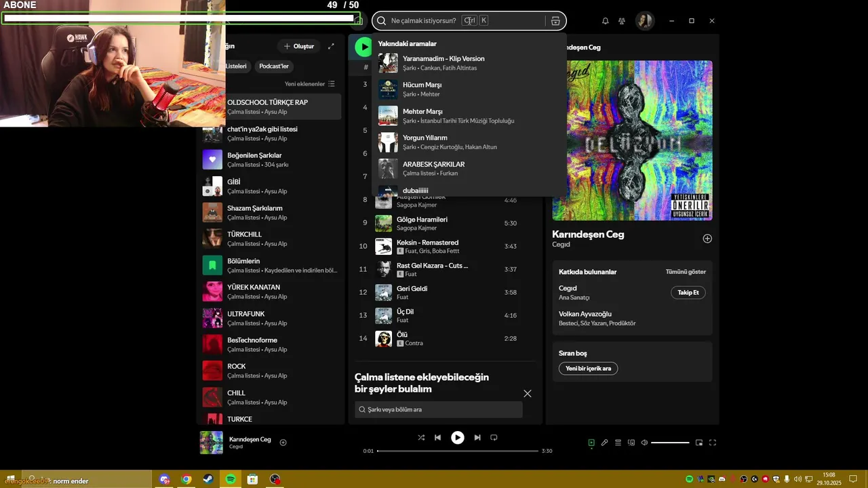Play track Rast Gel Kazara
The height and width of the screenshot is (488, 868).
(444, 270)
